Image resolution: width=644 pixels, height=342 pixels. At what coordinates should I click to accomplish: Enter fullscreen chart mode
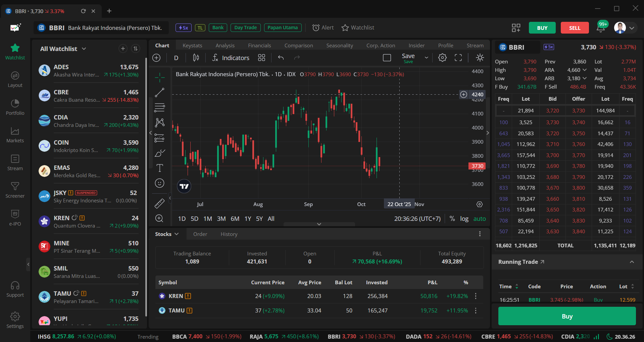point(458,57)
